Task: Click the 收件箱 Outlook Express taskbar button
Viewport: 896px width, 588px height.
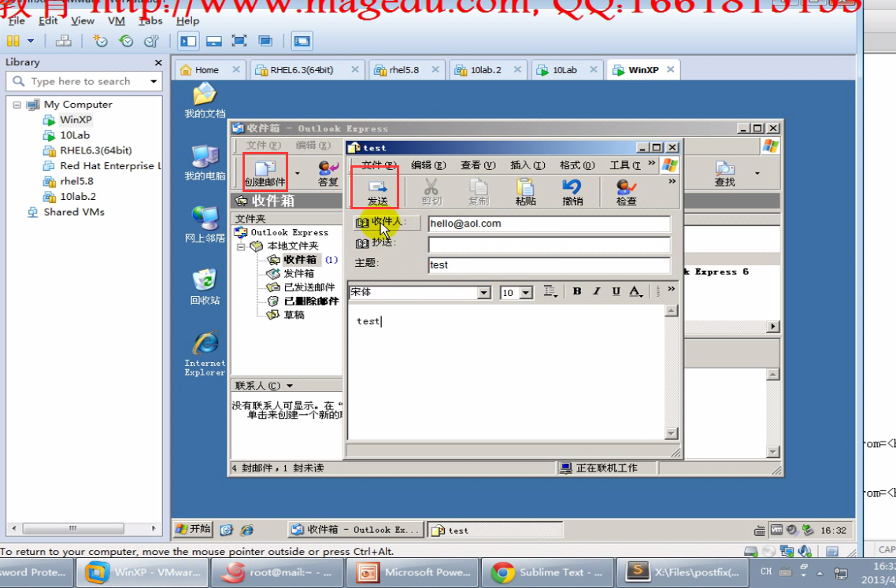Action: 356,530
